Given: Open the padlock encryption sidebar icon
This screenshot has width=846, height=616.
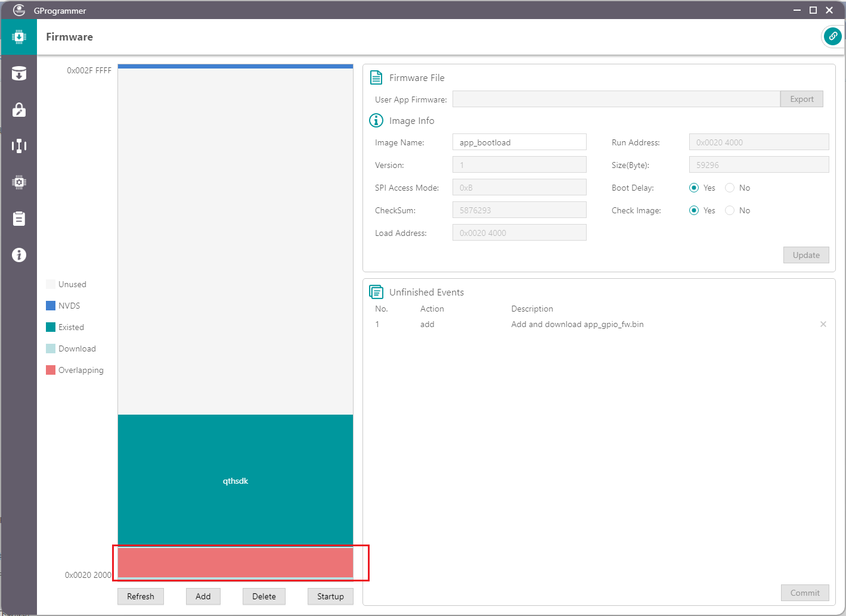Looking at the screenshot, I should pos(19,110).
